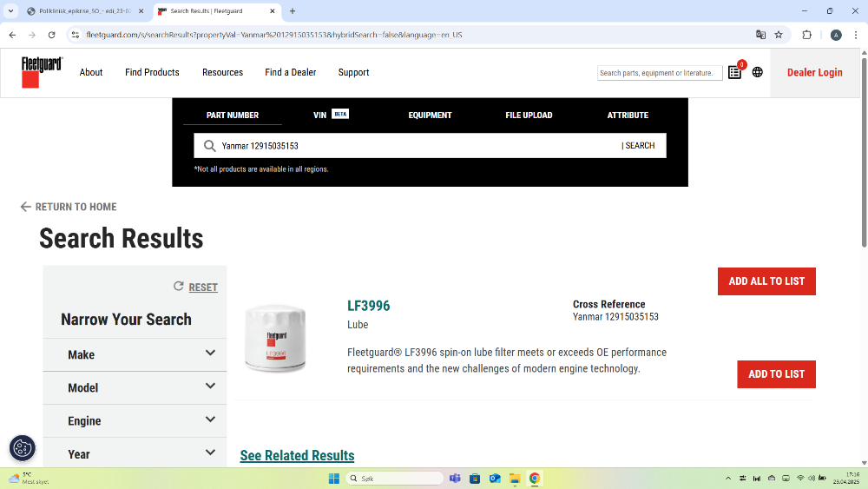The image size is (868, 489).
Task: Expand the Make filter
Action: click(x=135, y=354)
